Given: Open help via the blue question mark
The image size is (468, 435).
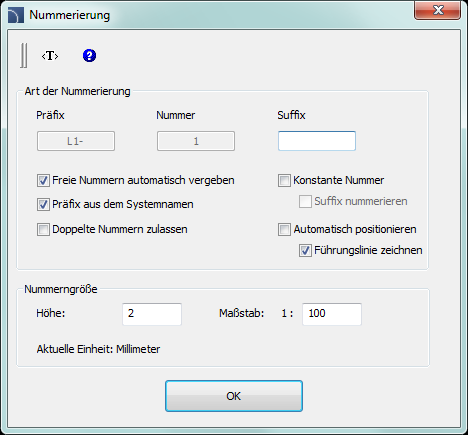Looking at the screenshot, I should (x=89, y=55).
